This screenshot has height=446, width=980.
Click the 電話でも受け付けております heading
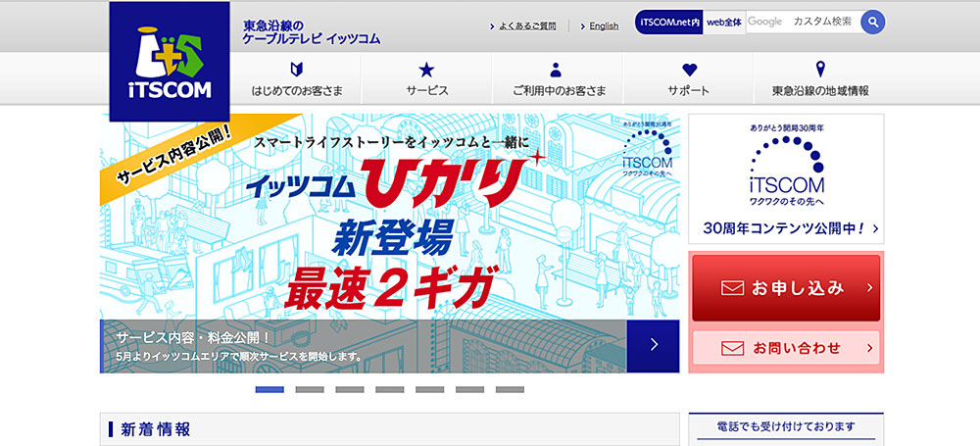[785, 427]
